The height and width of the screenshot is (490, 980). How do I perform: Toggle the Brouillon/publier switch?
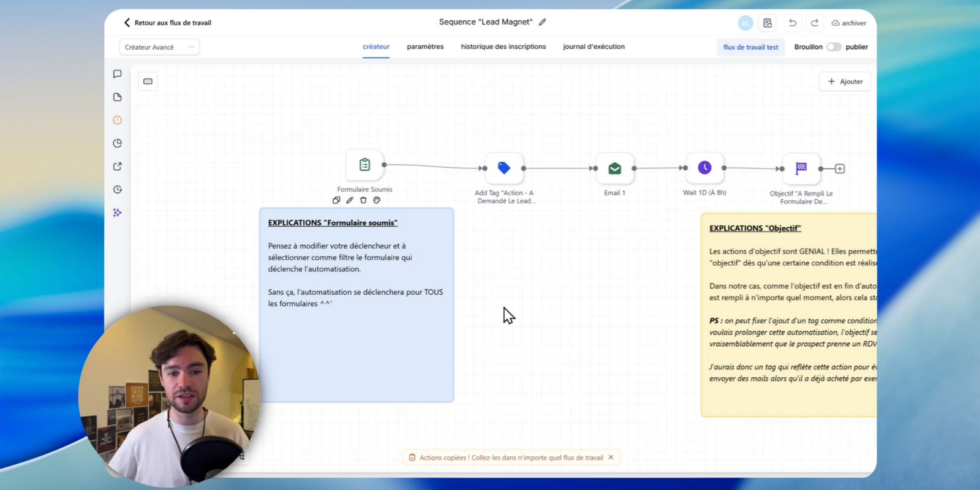click(x=834, y=47)
